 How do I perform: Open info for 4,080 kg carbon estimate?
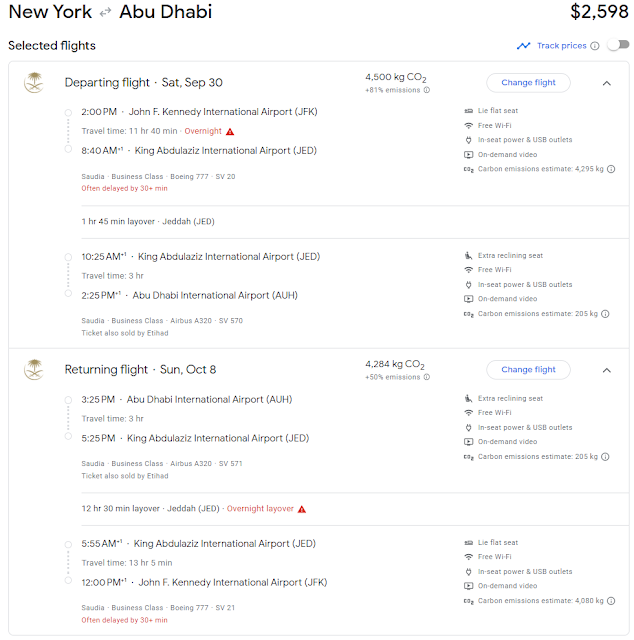click(611, 601)
